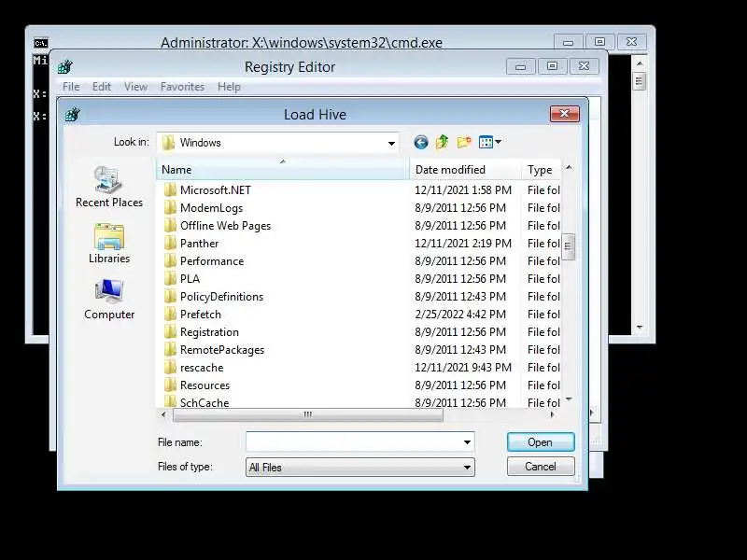
Task: Select the PLA folder icon
Action: [170, 278]
